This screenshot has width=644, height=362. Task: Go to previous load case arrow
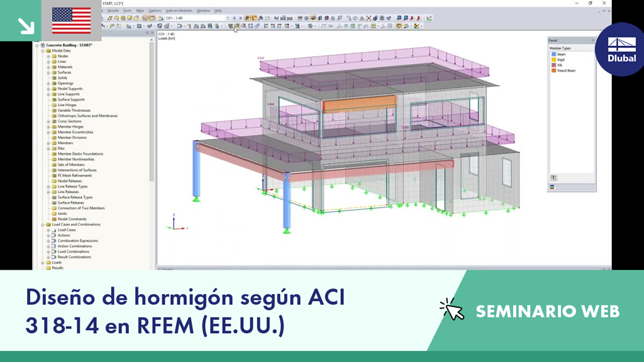click(x=235, y=18)
